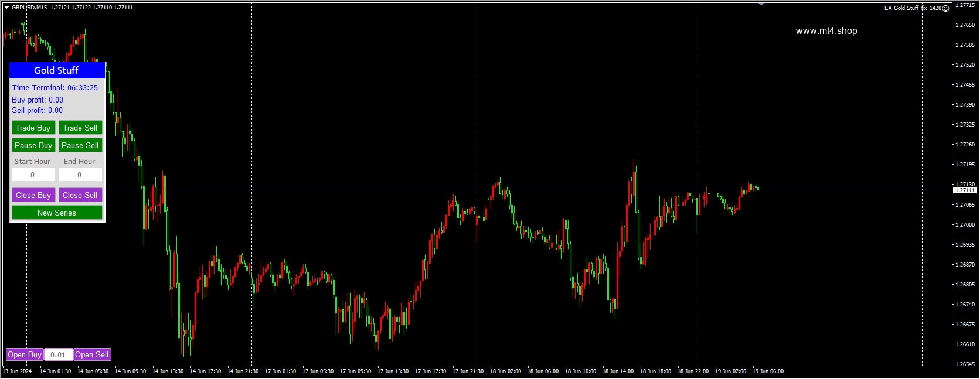This screenshot has width=980, height=379.
Task: Click the 19 Jun 06:00 time axis label
Action: pyautogui.click(x=768, y=371)
